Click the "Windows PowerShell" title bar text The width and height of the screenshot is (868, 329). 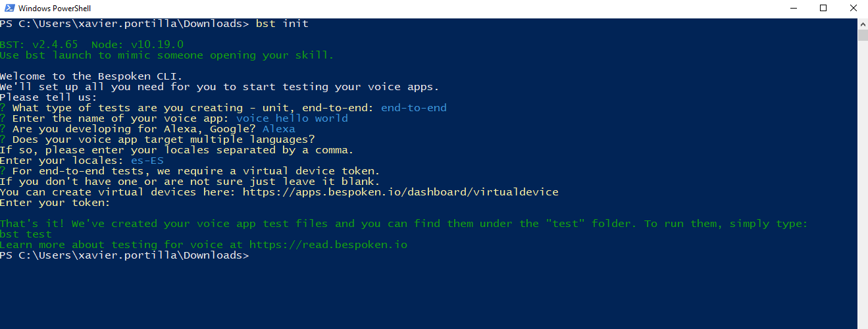[x=54, y=9]
